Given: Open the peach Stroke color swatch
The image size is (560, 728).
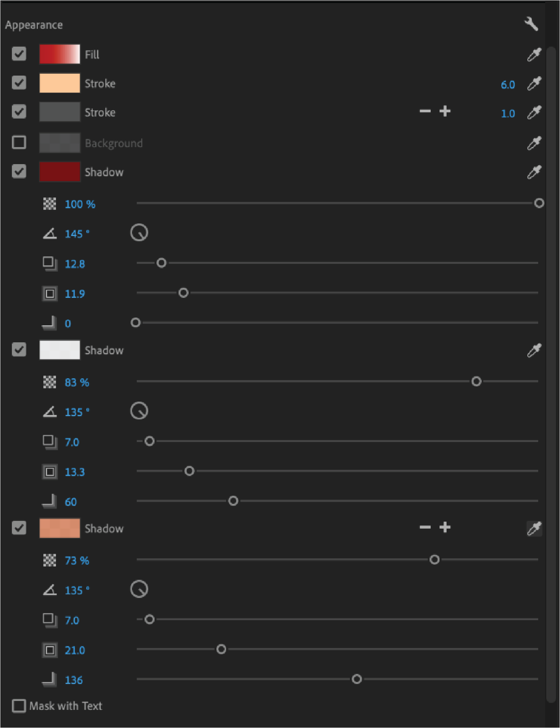Looking at the screenshot, I should [x=60, y=83].
